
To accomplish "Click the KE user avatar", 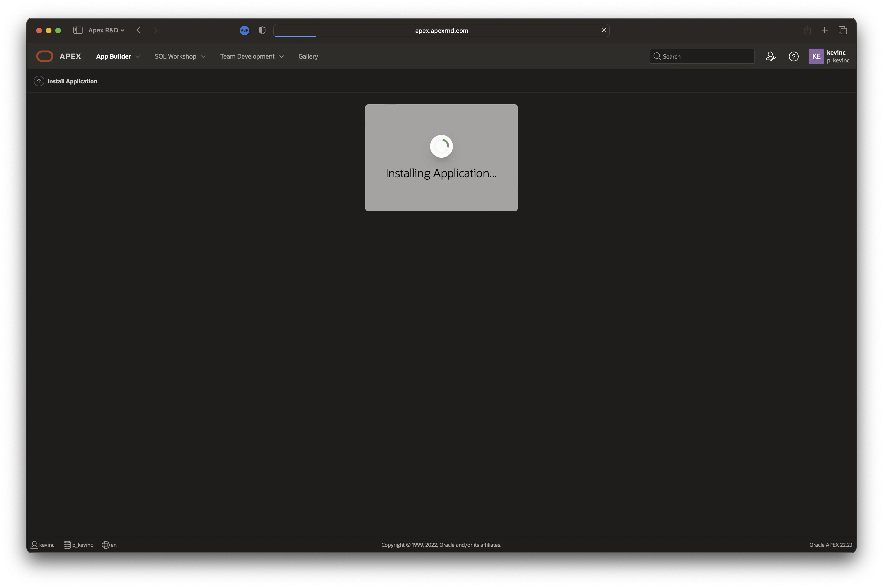I will coord(816,56).
